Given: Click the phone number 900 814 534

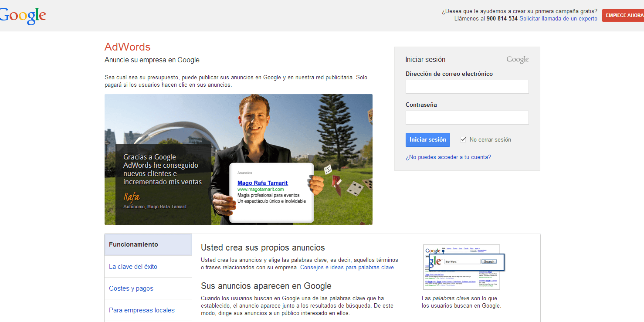Looking at the screenshot, I should tap(501, 18).
